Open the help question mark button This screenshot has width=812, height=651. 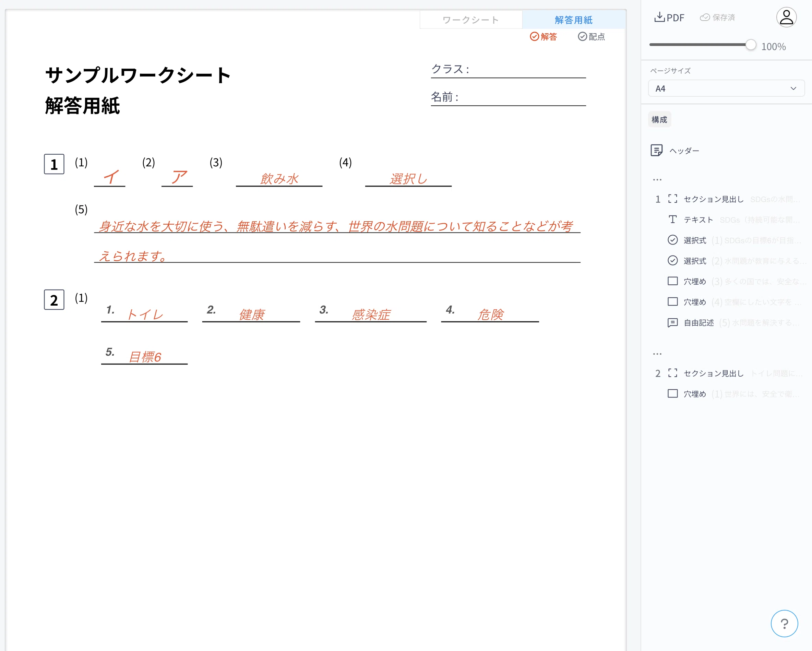tap(784, 624)
